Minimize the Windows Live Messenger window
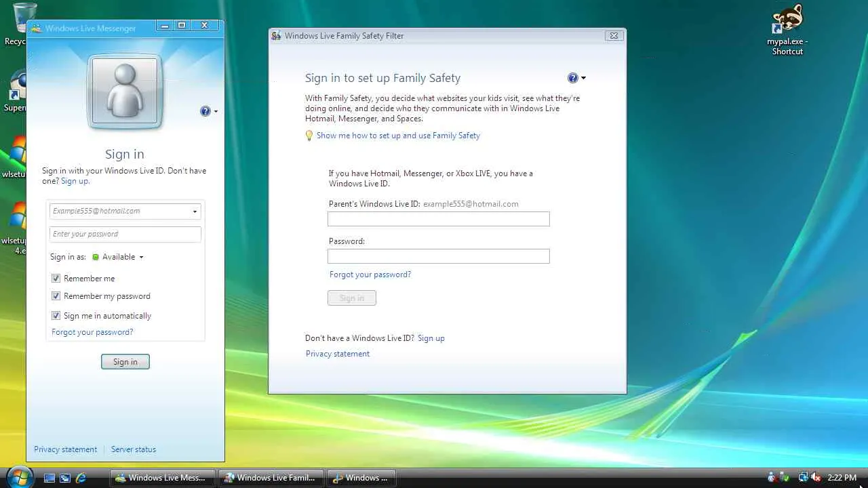This screenshot has width=868, height=488. pyautogui.click(x=164, y=26)
